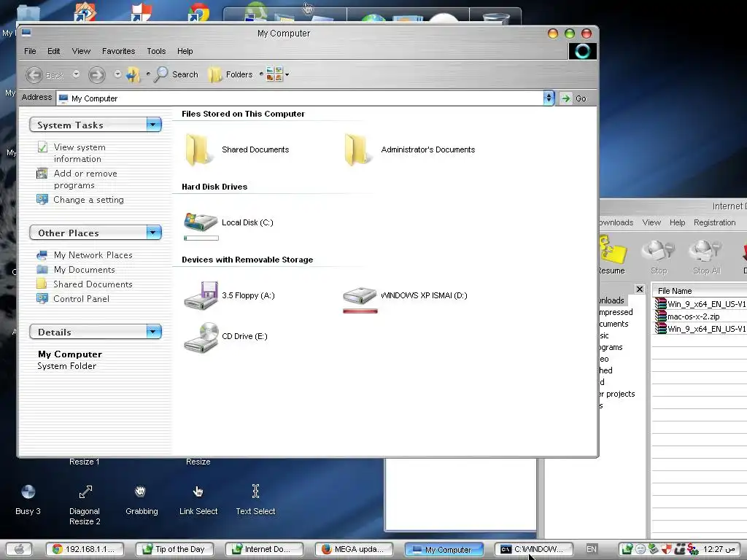The image size is (747, 560).
Task: Click the My Computer title bar icon
Action: [26, 33]
